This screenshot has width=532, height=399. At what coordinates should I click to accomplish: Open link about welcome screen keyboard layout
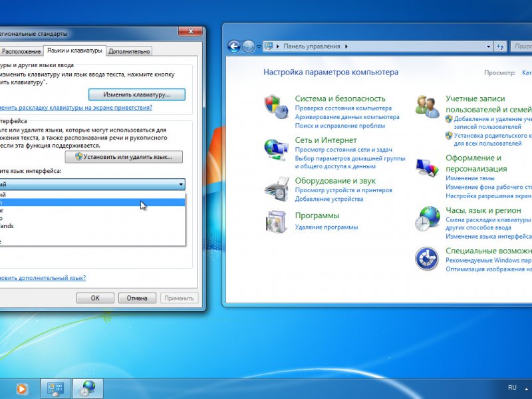click(x=76, y=108)
